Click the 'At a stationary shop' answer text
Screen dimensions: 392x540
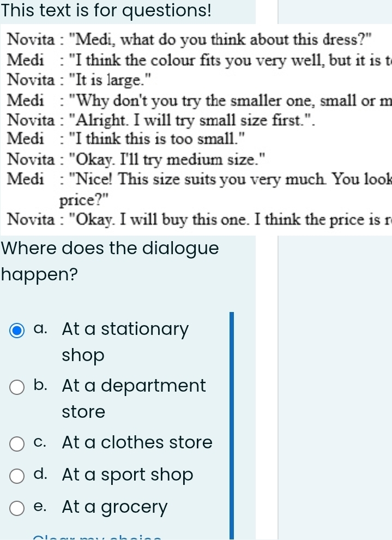tap(125, 341)
